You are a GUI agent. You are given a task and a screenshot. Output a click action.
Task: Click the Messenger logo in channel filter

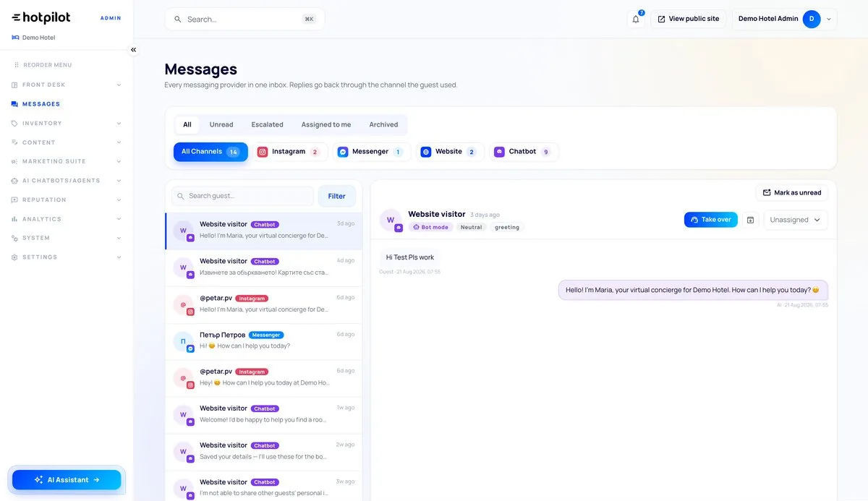(x=343, y=152)
